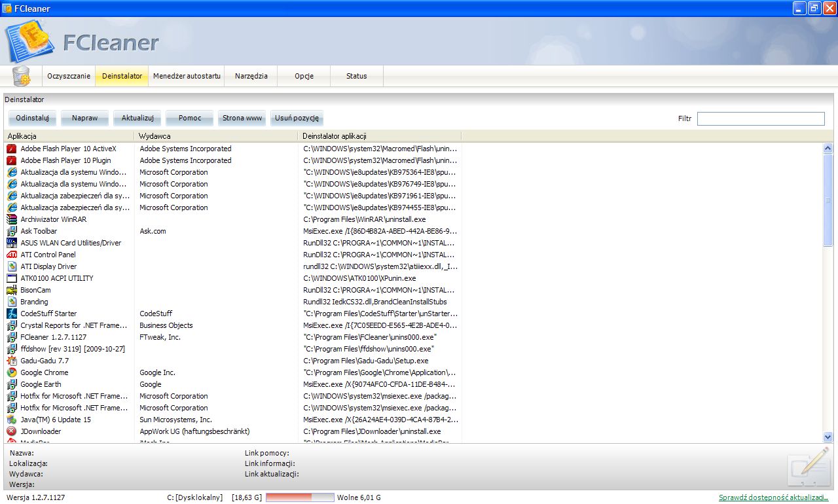Click the FCleaner 1.2.7.1127 row icon
The height and width of the screenshot is (504, 838).
pos(12,337)
